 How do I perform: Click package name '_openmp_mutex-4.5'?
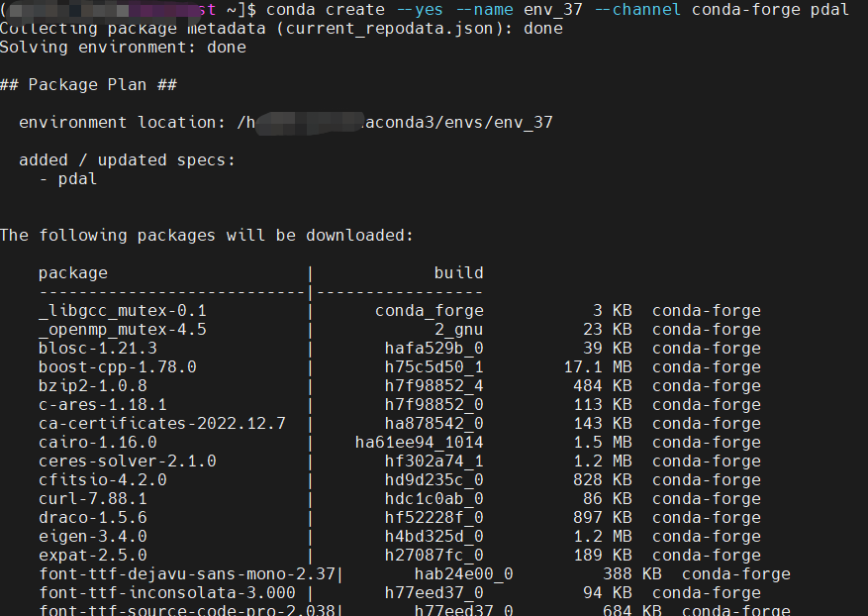pyautogui.click(x=122, y=330)
